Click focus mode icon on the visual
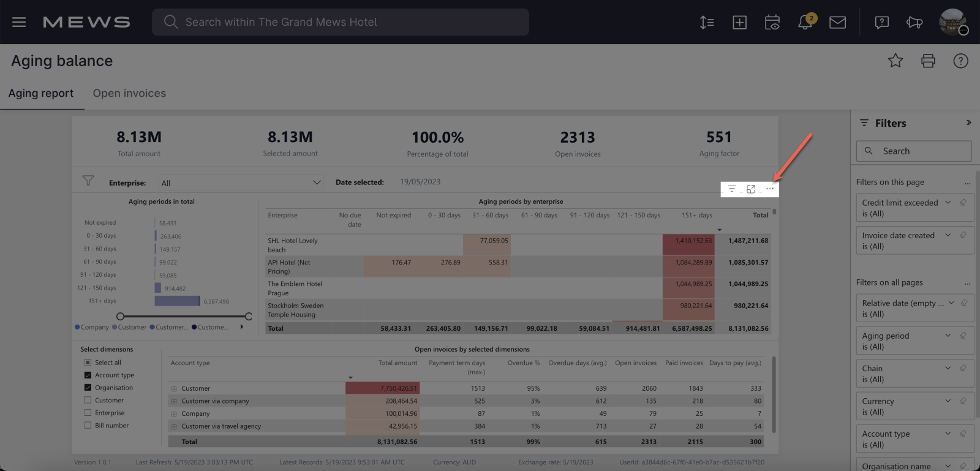 (751, 189)
